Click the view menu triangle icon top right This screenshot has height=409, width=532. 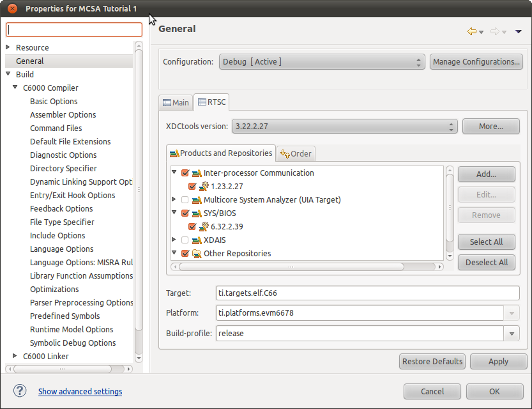pyautogui.click(x=518, y=31)
